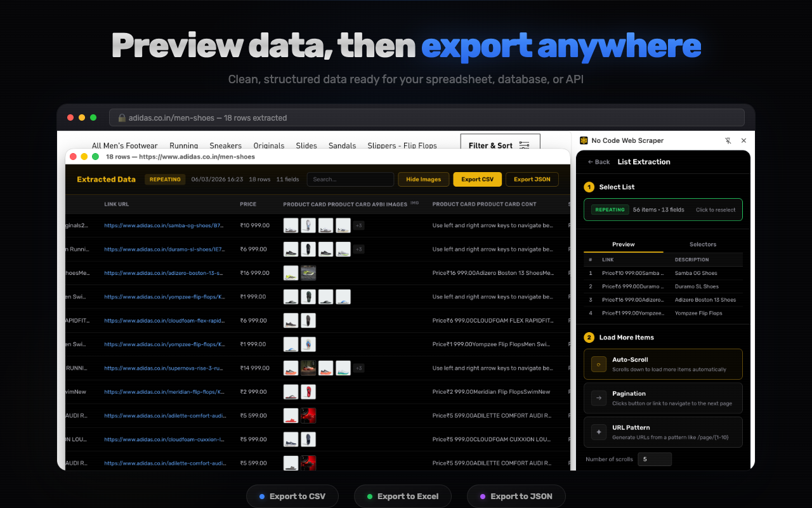Click to reselect the repeating list
This screenshot has height=508, width=812.
tap(716, 210)
